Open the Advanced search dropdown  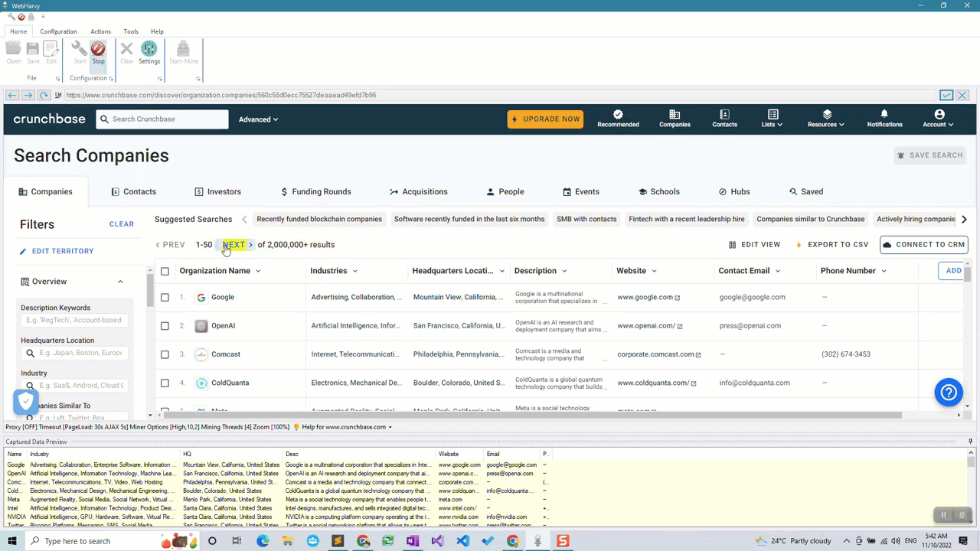(x=258, y=119)
